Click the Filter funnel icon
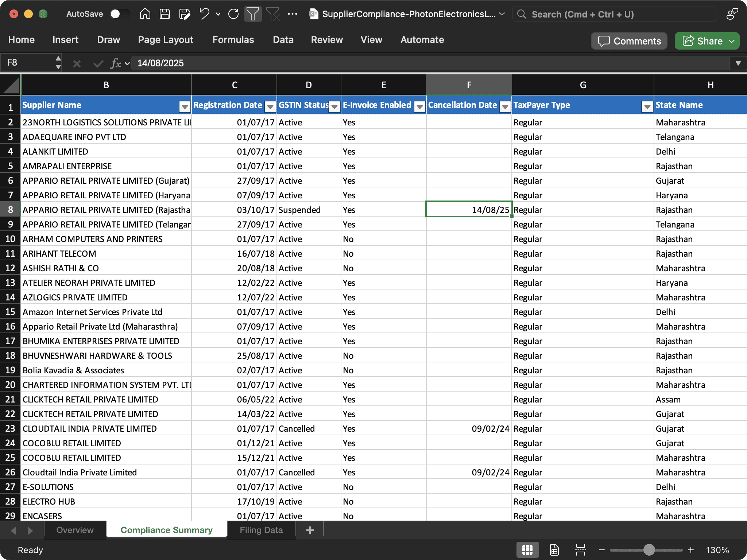The width and height of the screenshot is (747, 560). pos(253,14)
